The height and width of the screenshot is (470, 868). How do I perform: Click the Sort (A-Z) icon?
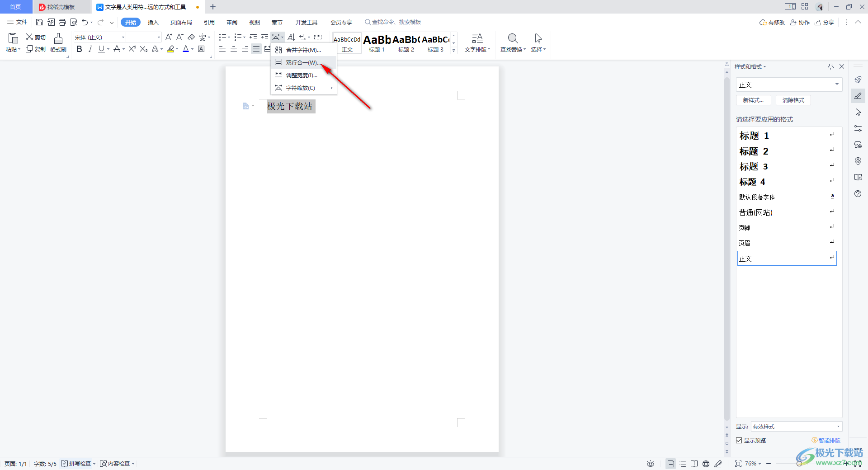[x=291, y=37]
